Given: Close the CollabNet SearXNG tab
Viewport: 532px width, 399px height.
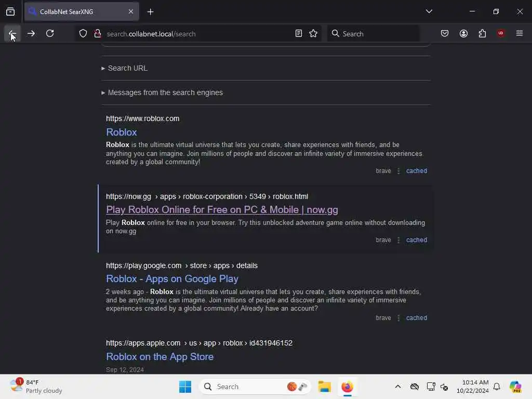Looking at the screenshot, I should (130, 11).
